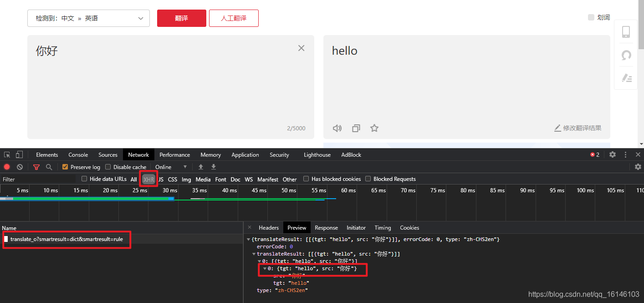
Task: Filter requests by WS type
Action: [x=249, y=179]
